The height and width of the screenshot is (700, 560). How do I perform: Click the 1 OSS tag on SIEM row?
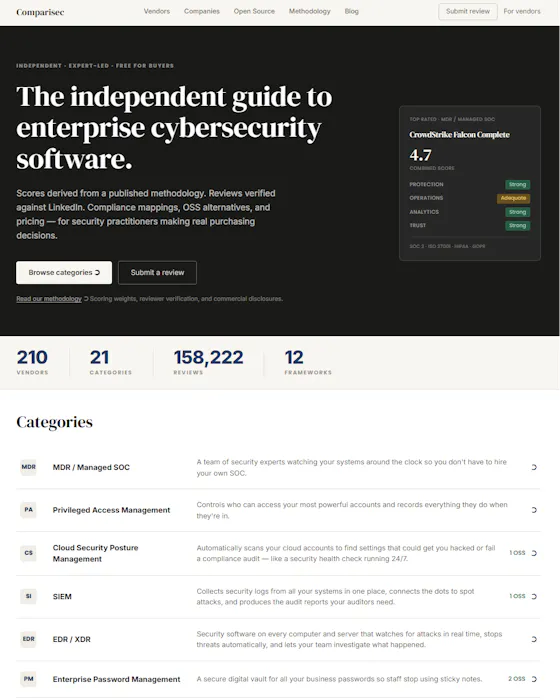[517, 596]
